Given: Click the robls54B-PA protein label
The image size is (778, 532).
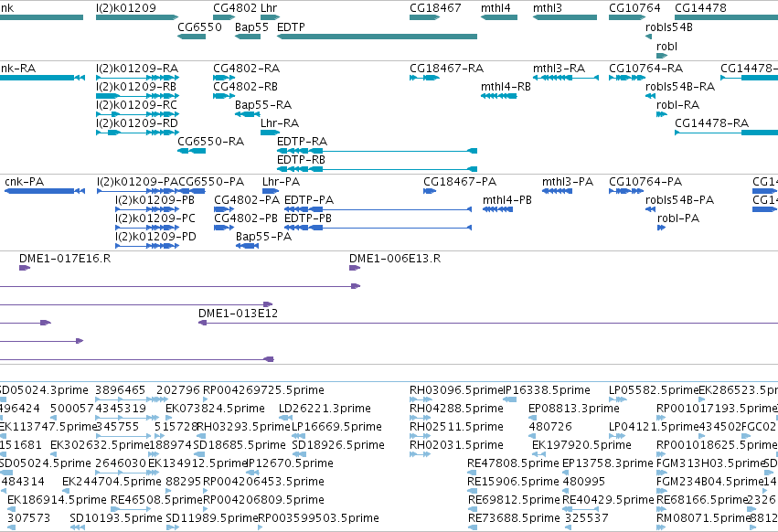Looking at the screenshot, I should point(679,200).
